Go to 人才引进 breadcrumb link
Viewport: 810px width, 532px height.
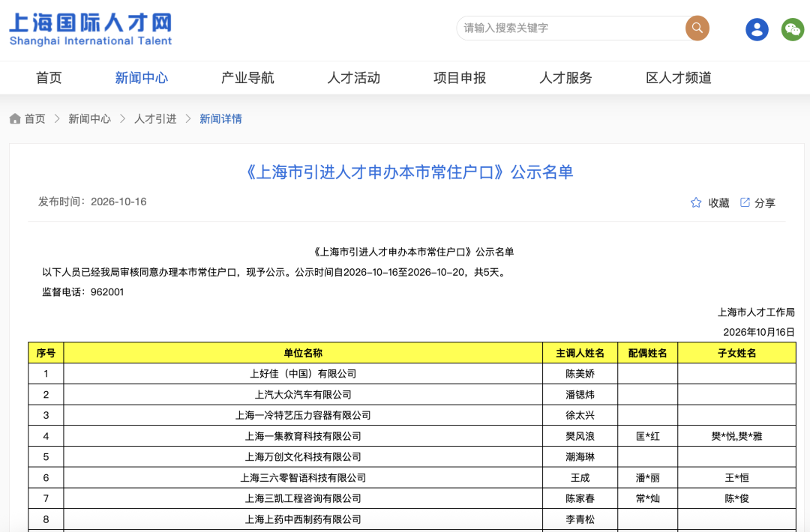(155, 118)
